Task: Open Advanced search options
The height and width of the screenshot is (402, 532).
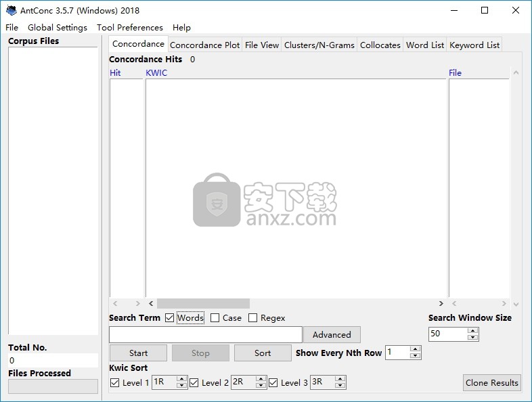Action: 332,335
